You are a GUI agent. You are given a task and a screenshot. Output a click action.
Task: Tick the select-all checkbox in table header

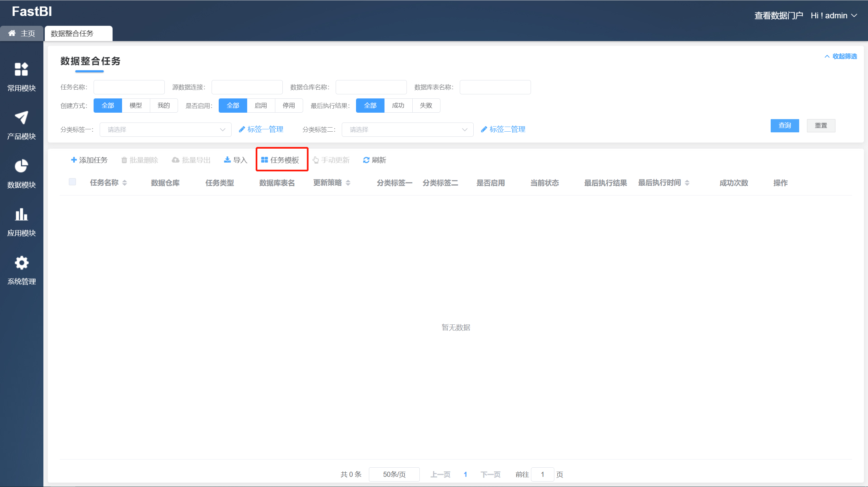click(72, 182)
